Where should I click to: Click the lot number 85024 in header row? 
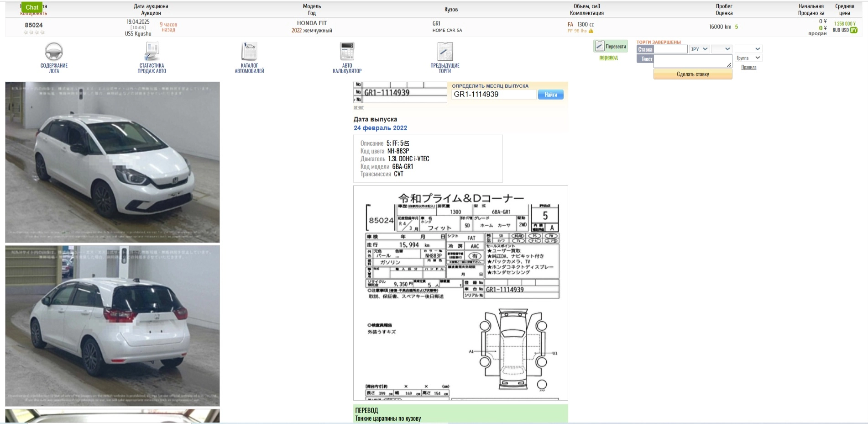pos(34,25)
